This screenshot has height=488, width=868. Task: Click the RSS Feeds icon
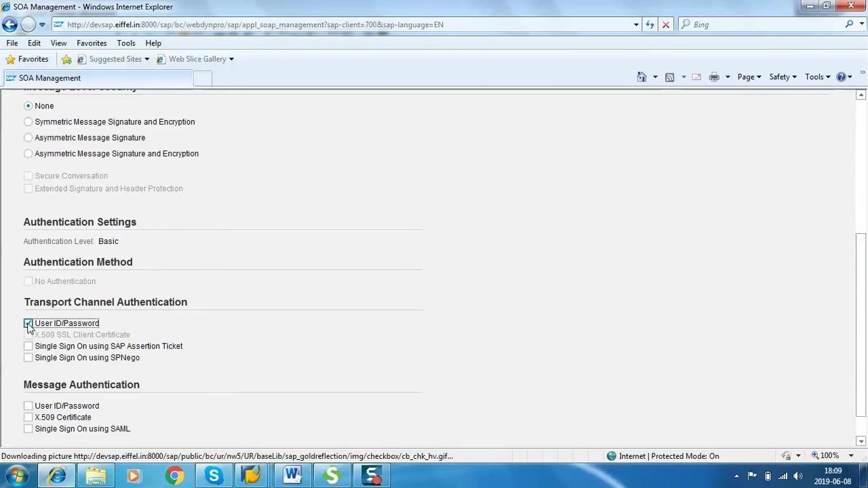pyautogui.click(x=669, y=77)
